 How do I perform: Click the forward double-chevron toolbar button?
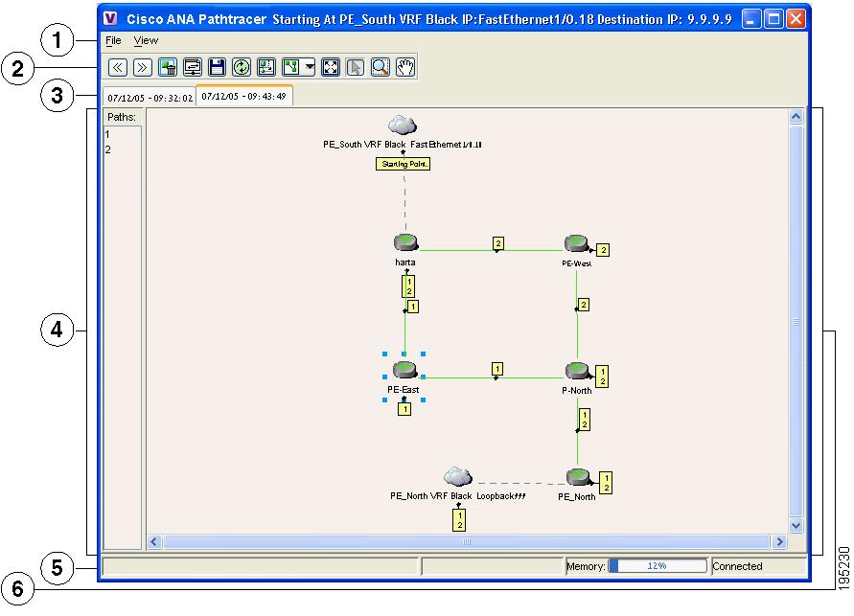(x=142, y=67)
